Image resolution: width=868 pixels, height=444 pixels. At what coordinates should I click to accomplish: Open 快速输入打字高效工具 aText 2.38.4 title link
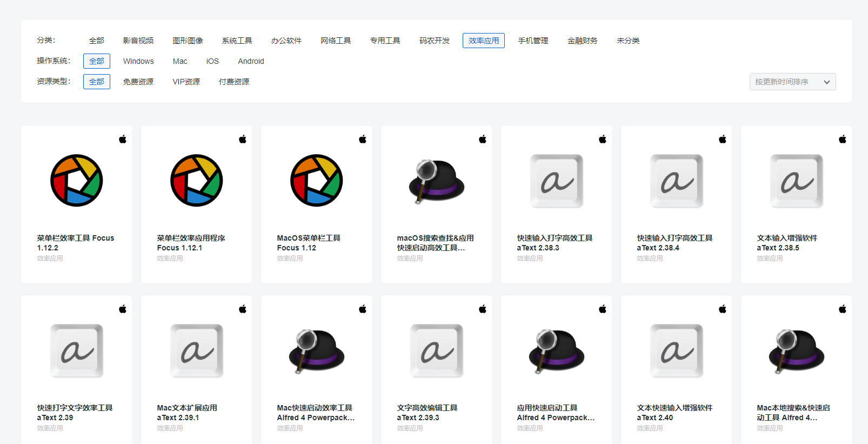(675, 243)
